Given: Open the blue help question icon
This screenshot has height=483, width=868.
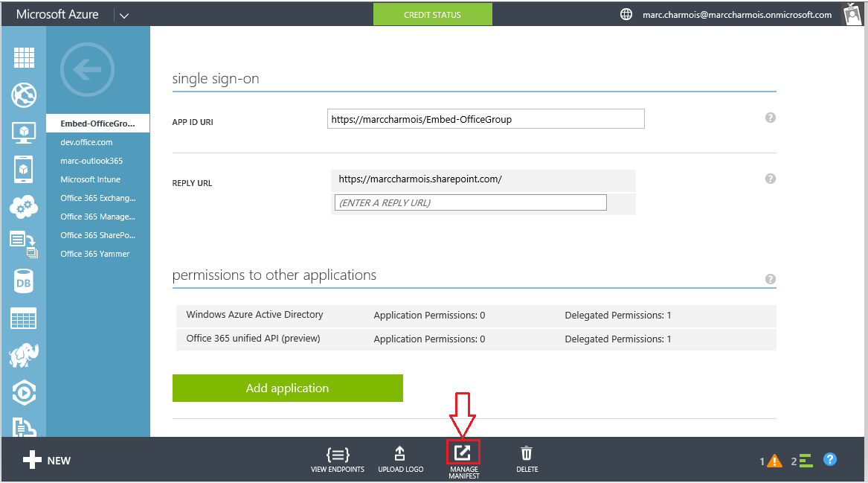Looking at the screenshot, I should coord(830,459).
